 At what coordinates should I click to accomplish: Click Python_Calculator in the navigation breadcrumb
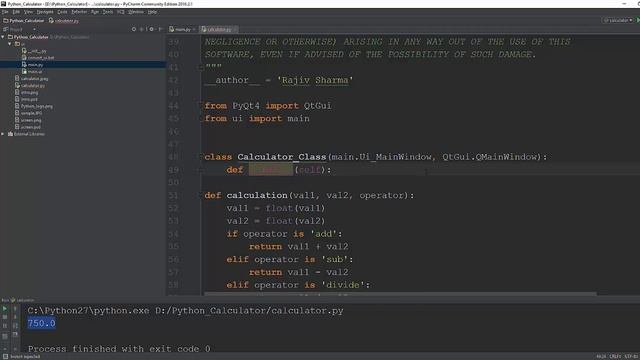[24, 20]
